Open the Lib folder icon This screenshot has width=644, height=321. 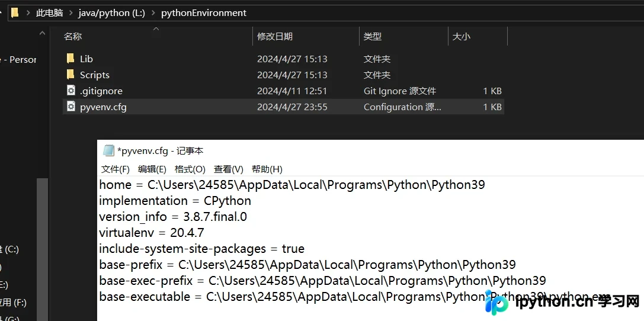point(71,59)
